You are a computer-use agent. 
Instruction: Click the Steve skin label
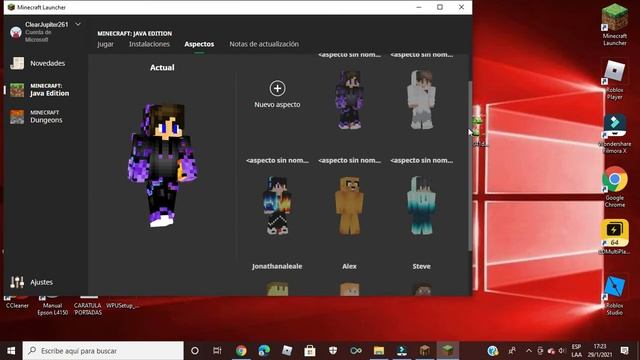tap(421, 266)
